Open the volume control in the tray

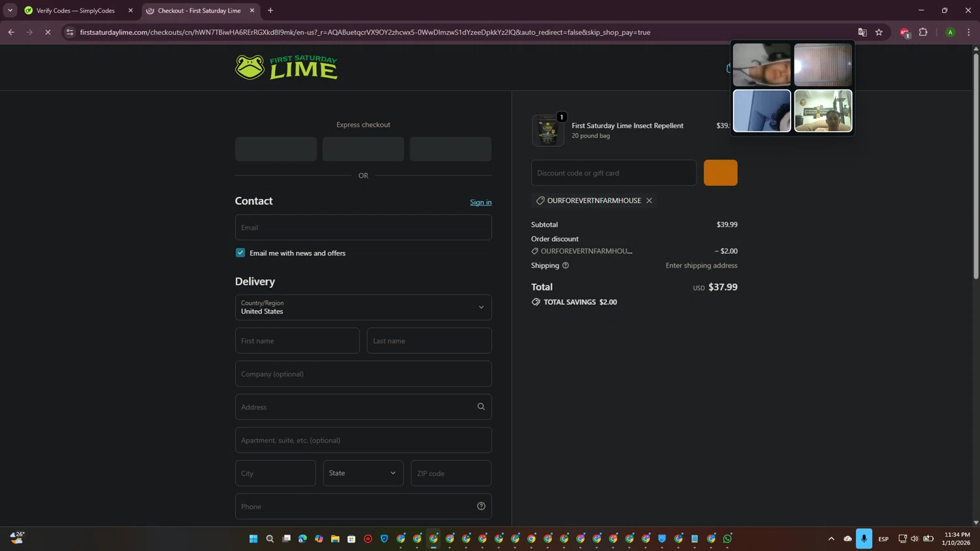pos(915,539)
